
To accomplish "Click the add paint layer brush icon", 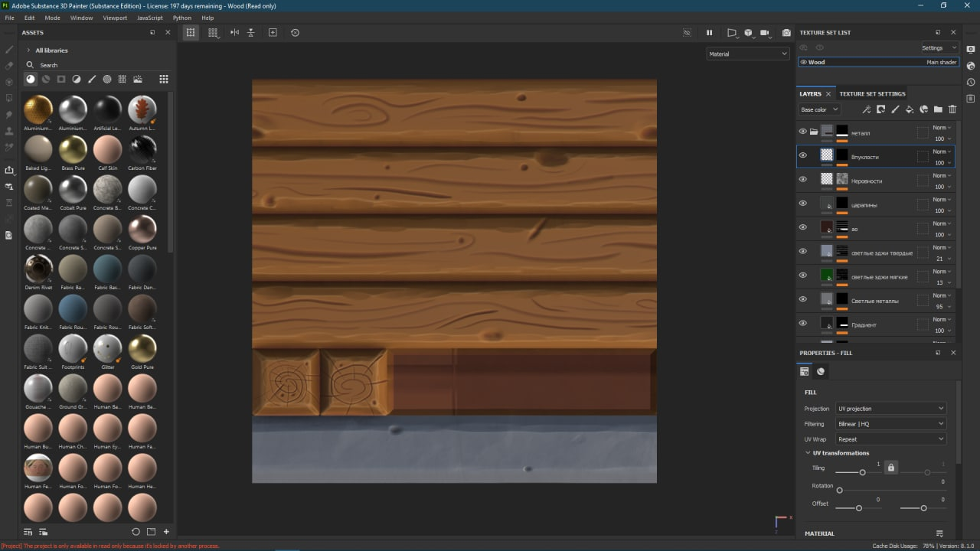I will (x=894, y=109).
